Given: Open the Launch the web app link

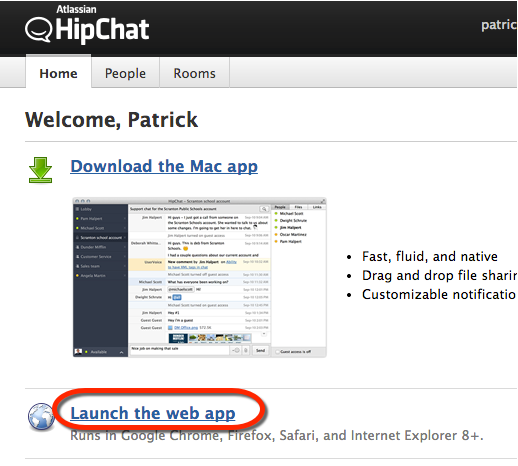Looking at the screenshot, I should [x=153, y=413].
